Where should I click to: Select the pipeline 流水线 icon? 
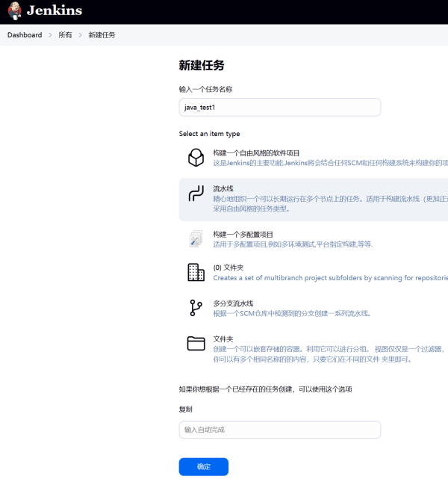[x=196, y=193]
